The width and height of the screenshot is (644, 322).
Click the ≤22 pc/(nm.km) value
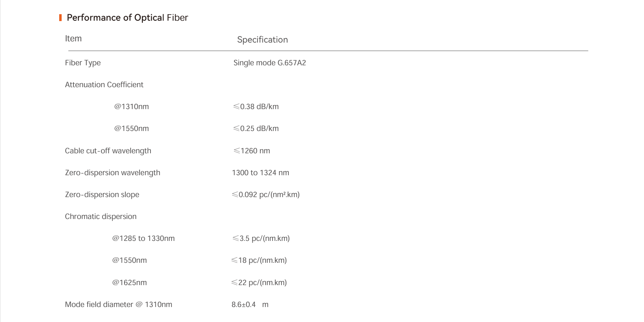tap(259, 283)
